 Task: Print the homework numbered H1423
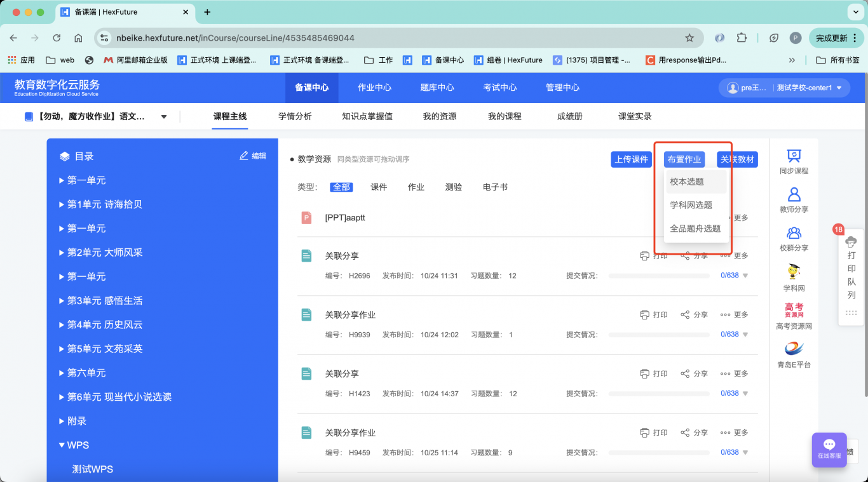654,374
